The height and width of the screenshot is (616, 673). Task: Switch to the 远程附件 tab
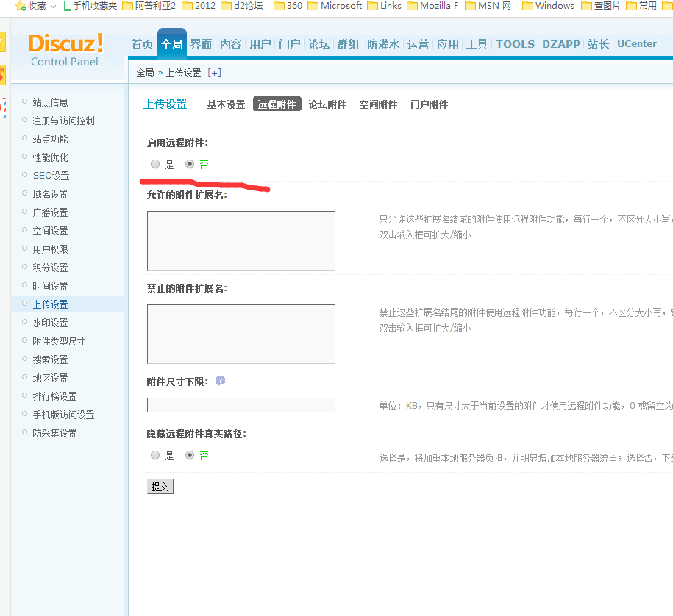[277, 104]
